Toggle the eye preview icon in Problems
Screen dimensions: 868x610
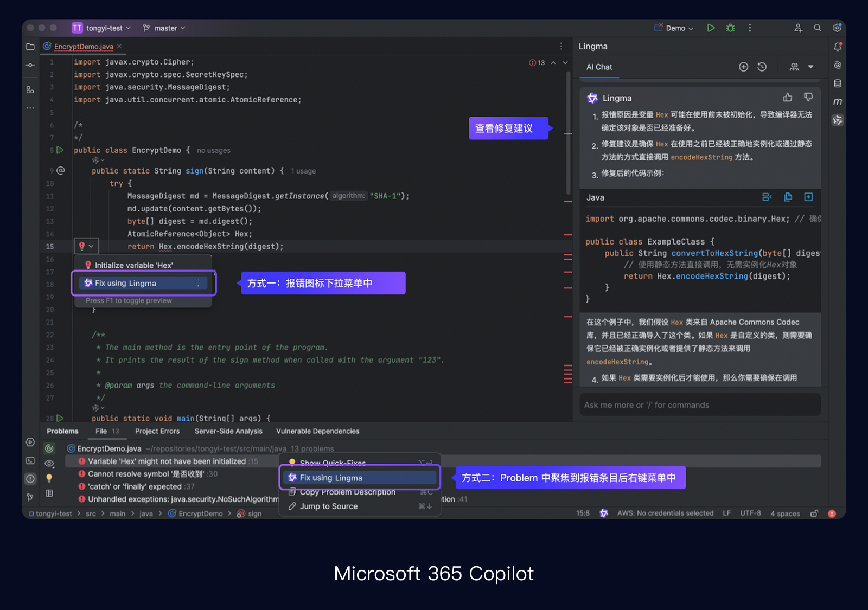click(49, 464)
